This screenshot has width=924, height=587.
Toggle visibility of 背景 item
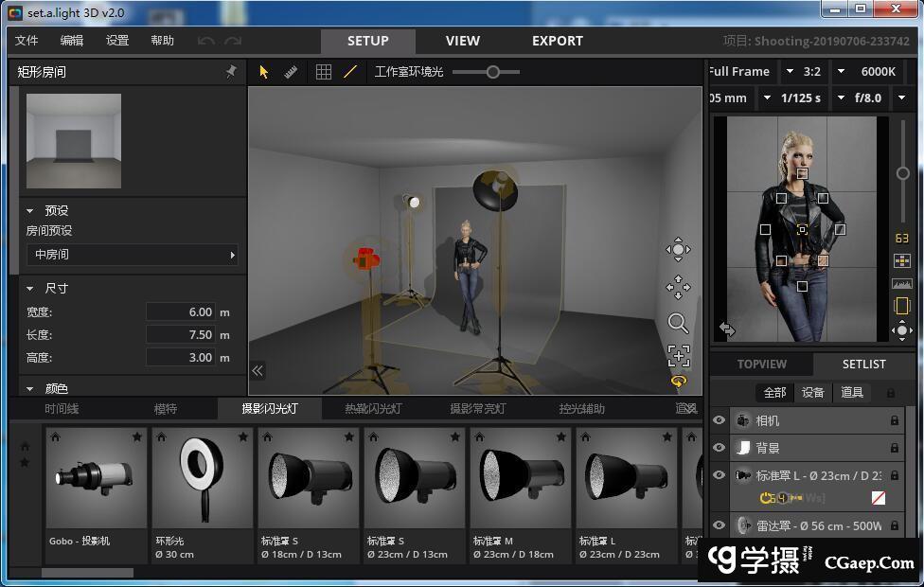coord(720,448)
